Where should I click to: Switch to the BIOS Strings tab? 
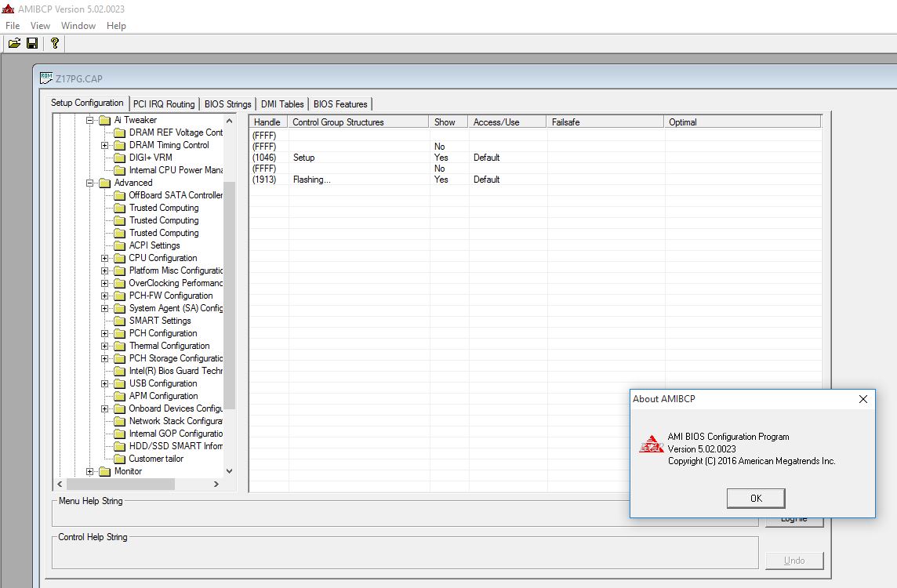(227, 104)
